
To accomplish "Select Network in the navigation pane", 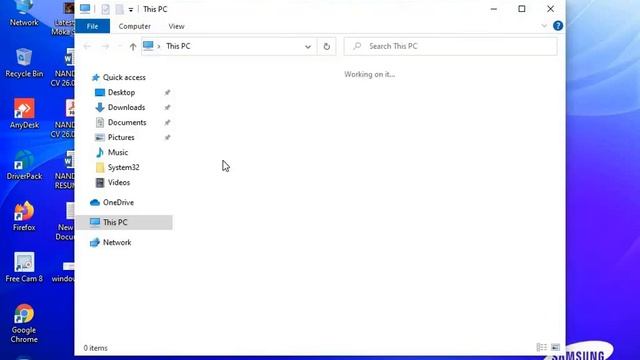I will pyautogui.click(x=117, y=242).
